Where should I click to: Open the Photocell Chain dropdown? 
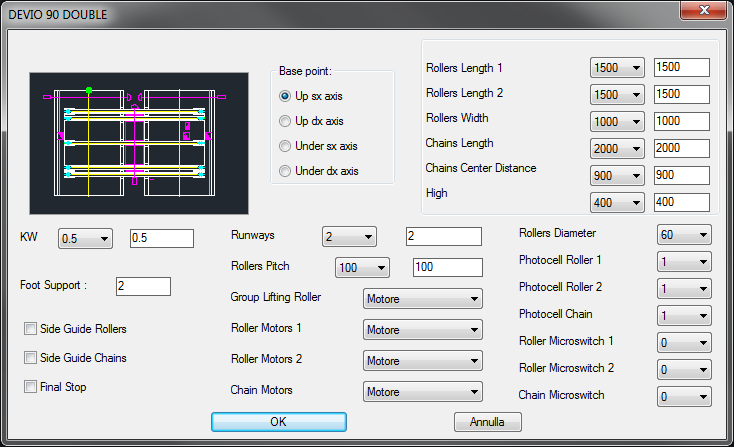(684, 316)
